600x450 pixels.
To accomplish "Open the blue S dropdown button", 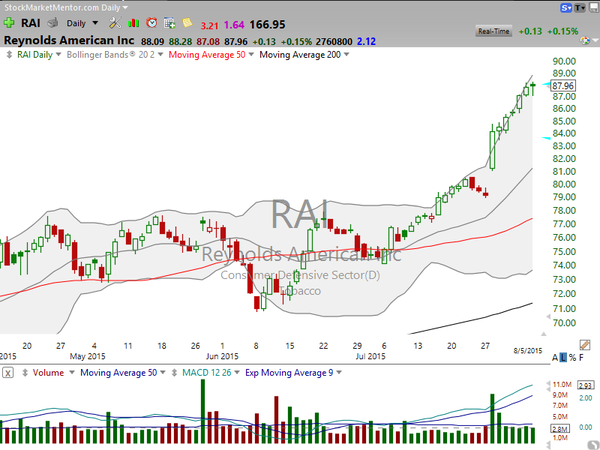I will coord(566,8).
